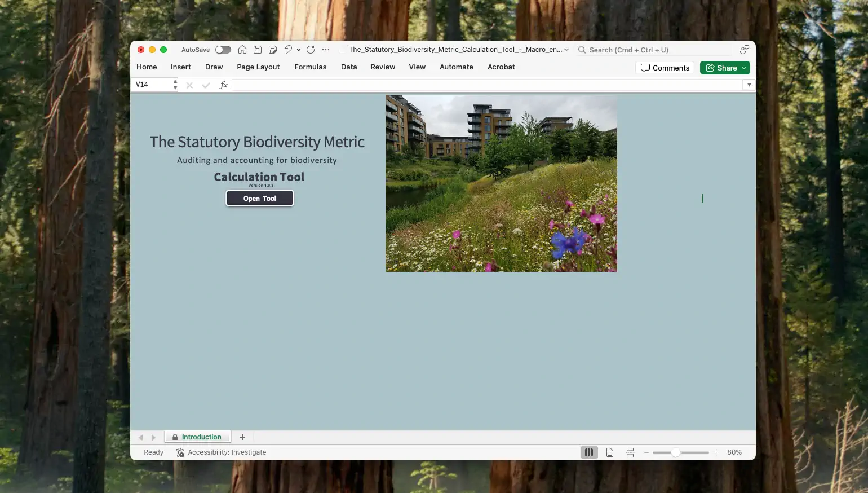Screen dimensions: 868x493
Task: Select the Introduction sheet tab
Action: click(x=201, y=437)
